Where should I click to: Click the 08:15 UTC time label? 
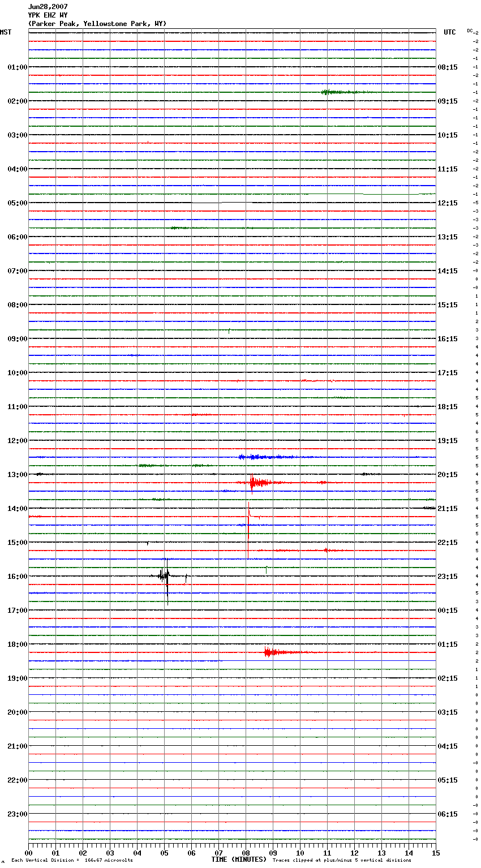coord(448,67)
